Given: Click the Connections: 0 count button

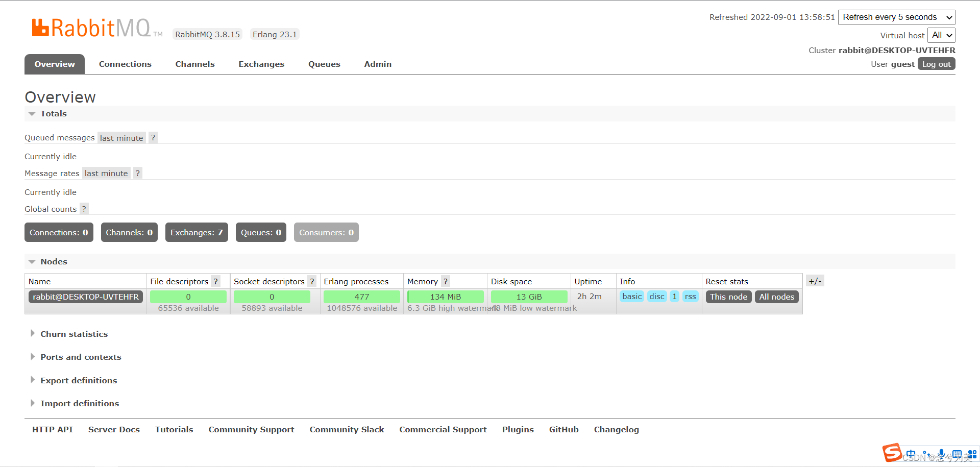Looking at the screenshot, I should [x=59, y=232].
